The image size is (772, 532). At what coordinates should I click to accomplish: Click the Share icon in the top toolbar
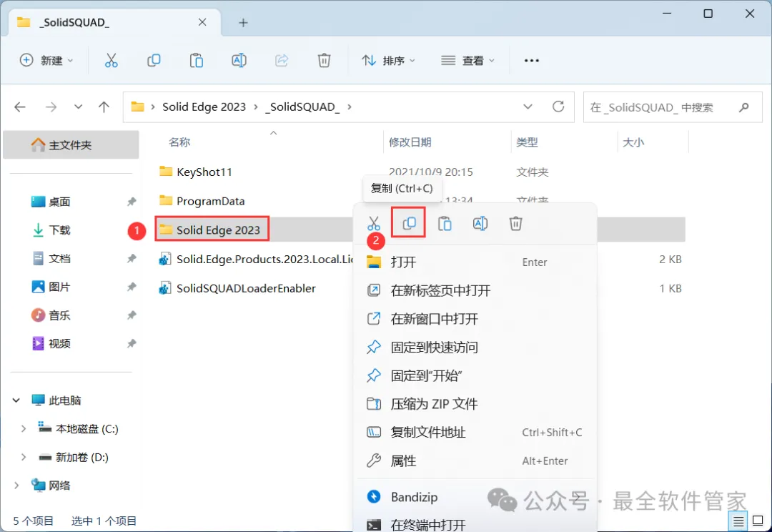pos(282,61)
